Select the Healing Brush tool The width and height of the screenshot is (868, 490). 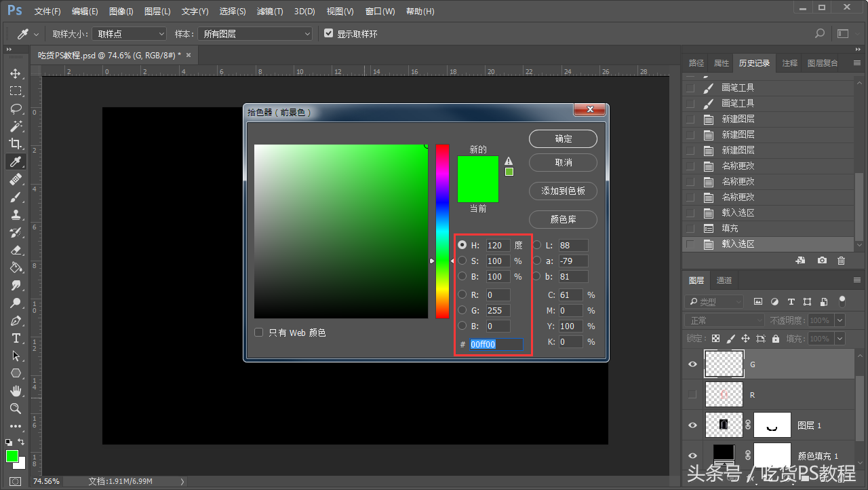point(16,179)
